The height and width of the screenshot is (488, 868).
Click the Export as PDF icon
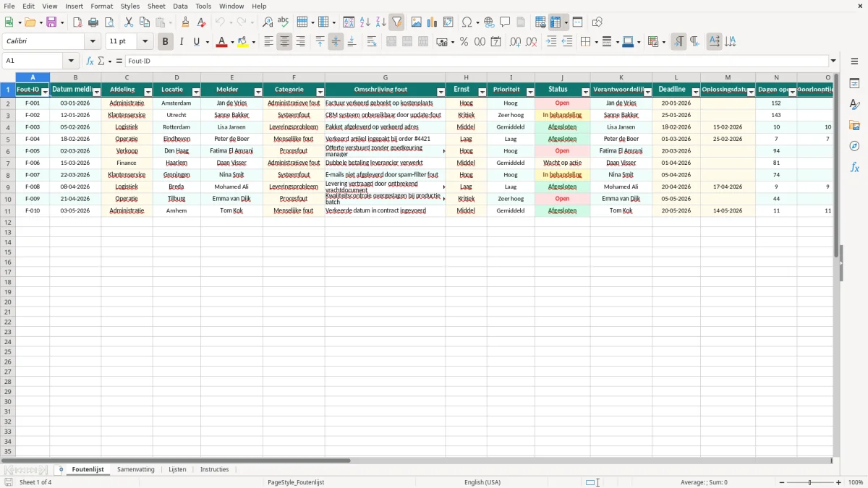pyautogui.click(x=77, y=22)
